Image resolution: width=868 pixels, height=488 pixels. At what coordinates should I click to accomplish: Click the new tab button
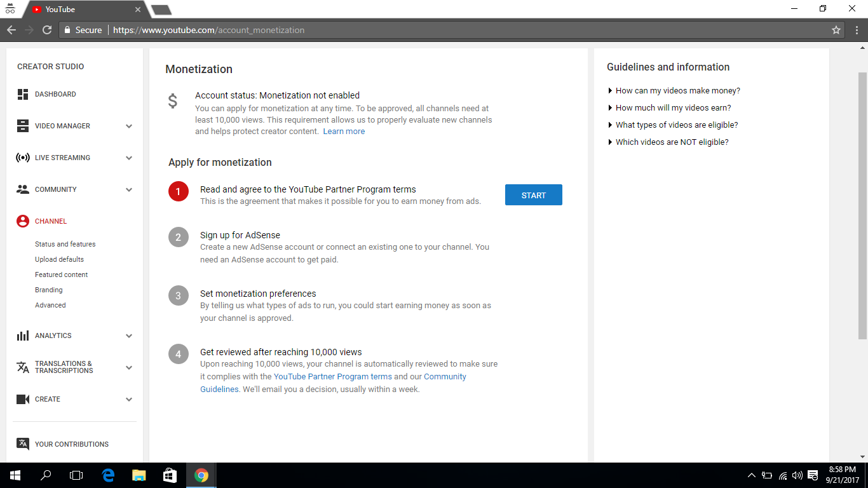(x=161, y=10)
